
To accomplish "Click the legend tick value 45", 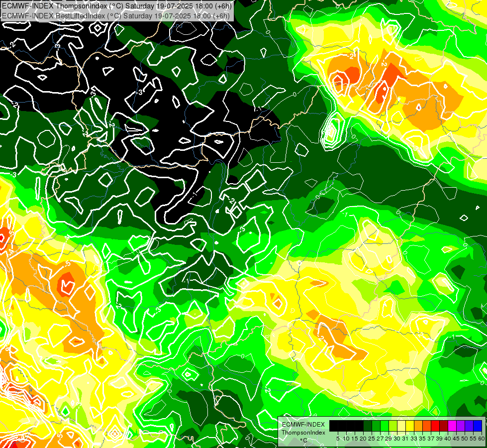I will click(x=456, y=439).
